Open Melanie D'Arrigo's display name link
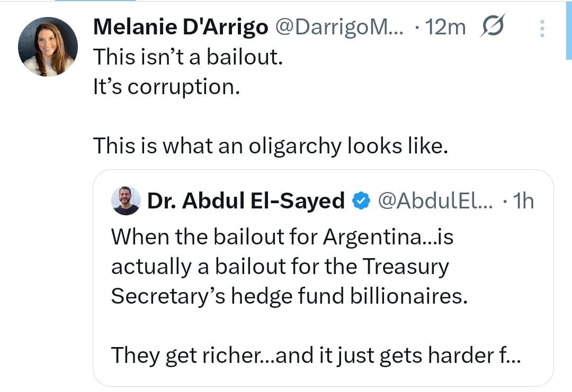Viewport: 572px width, 392px height. pos(180,28)
